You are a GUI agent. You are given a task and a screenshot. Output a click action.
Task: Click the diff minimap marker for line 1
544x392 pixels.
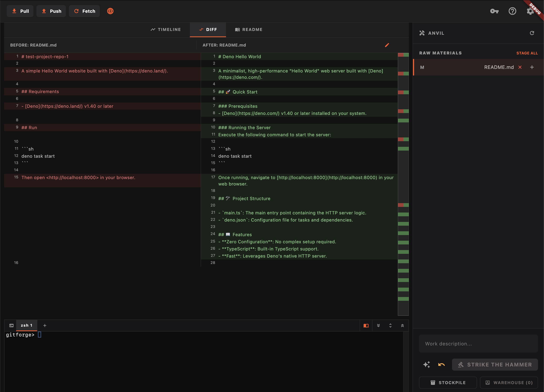coord(403,55)
